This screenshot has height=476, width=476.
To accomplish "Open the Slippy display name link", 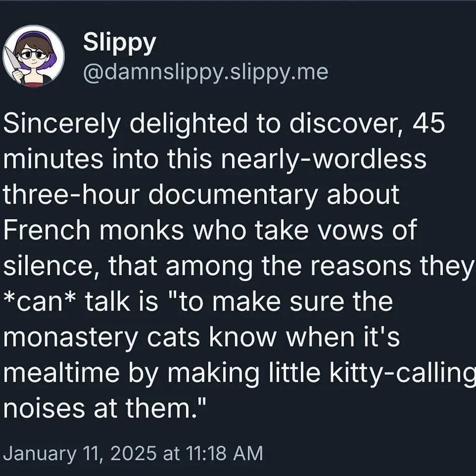I will (119, 43).
